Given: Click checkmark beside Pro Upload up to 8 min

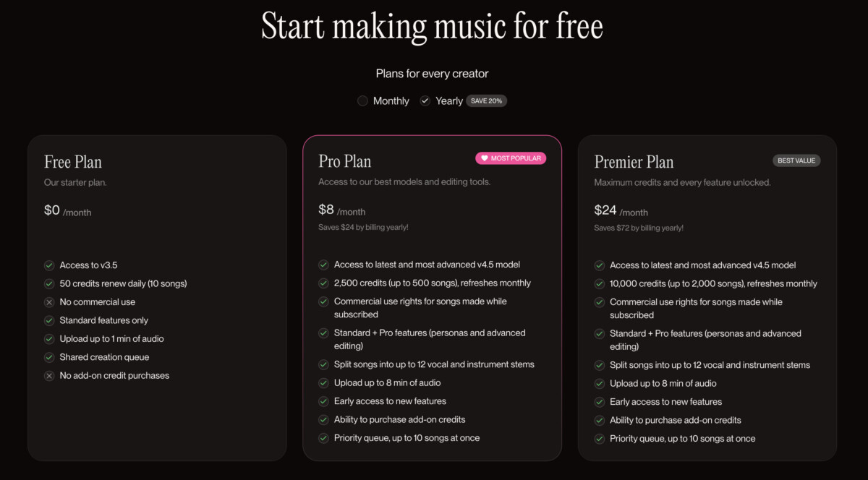Looking at the screenshot, I should (x=323, y=383).
